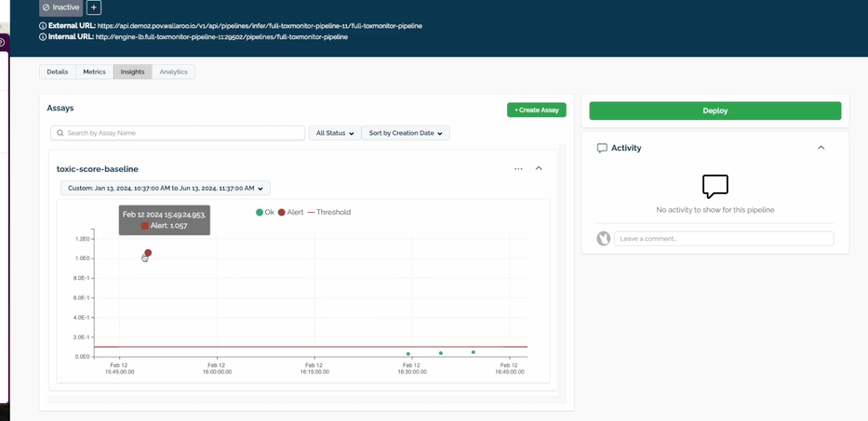Image resolution: width=868 pixels, height=421 pixels.
Task: Open the Sort by Creation Date dropdown
Action: 406,133
